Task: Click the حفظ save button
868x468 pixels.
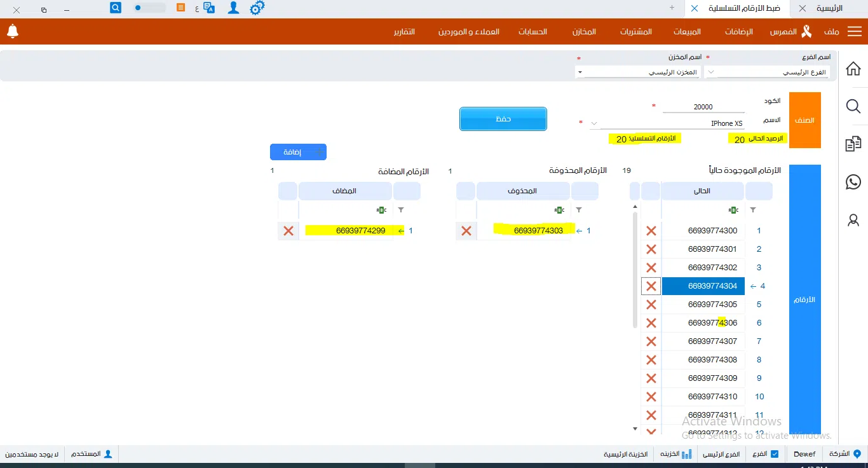Action: point(503,119)
